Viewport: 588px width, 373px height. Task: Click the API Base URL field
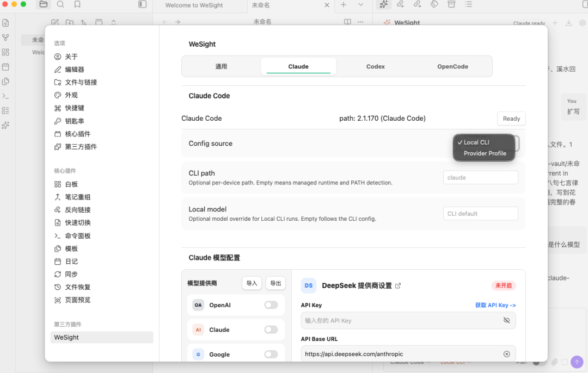pos(408,354)
